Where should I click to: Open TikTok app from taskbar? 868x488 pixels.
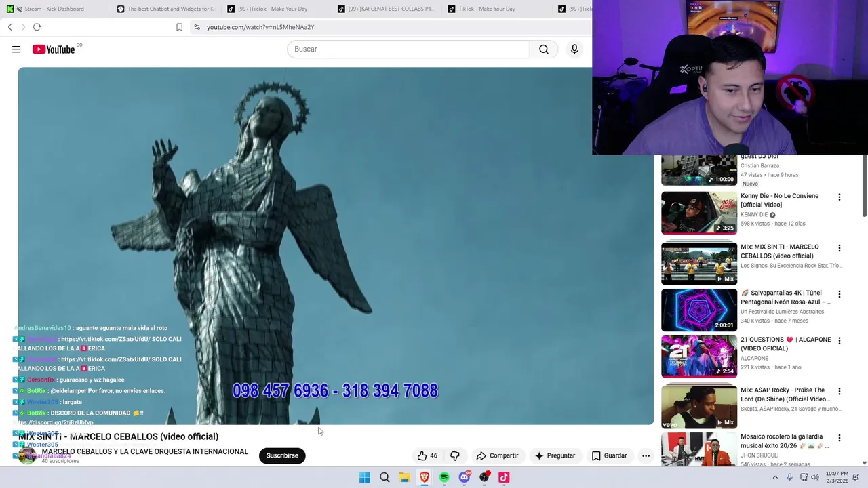[x=504, y=477]
